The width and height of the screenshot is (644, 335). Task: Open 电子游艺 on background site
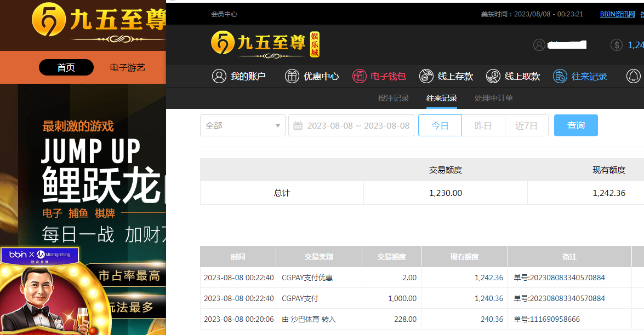click(x=127, y=67)
